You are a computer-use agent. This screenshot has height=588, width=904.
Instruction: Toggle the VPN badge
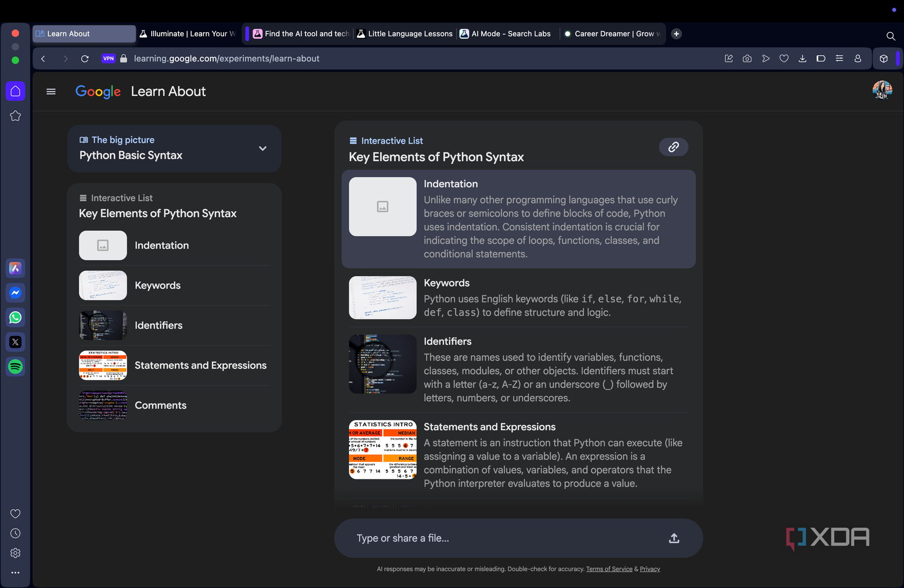(x=108, y=59)
